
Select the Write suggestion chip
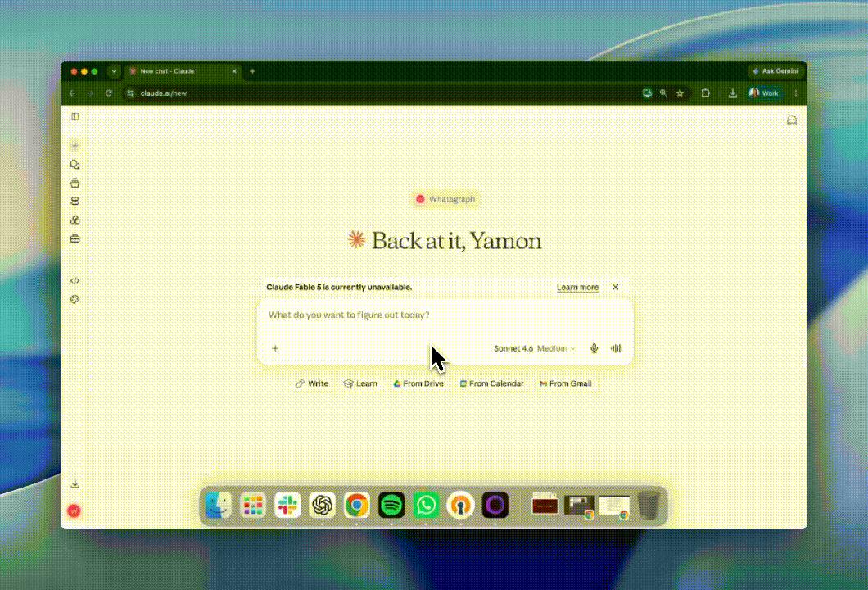[312, 383]
